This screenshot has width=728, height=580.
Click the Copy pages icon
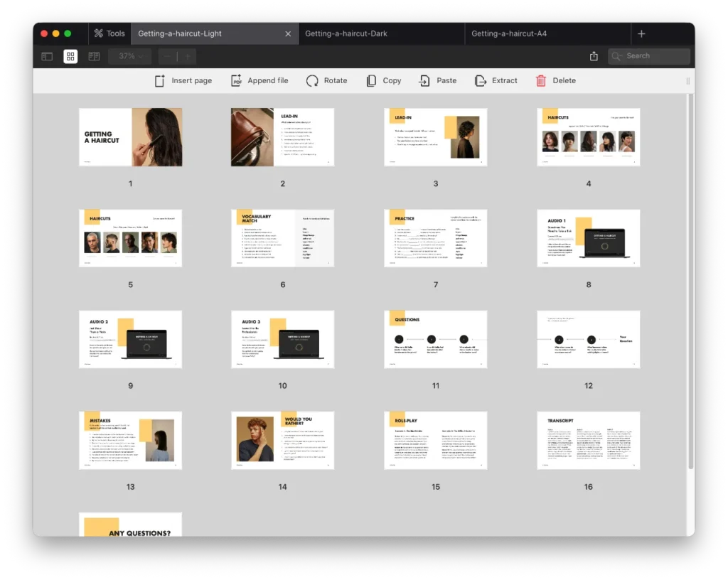(371, 81)
